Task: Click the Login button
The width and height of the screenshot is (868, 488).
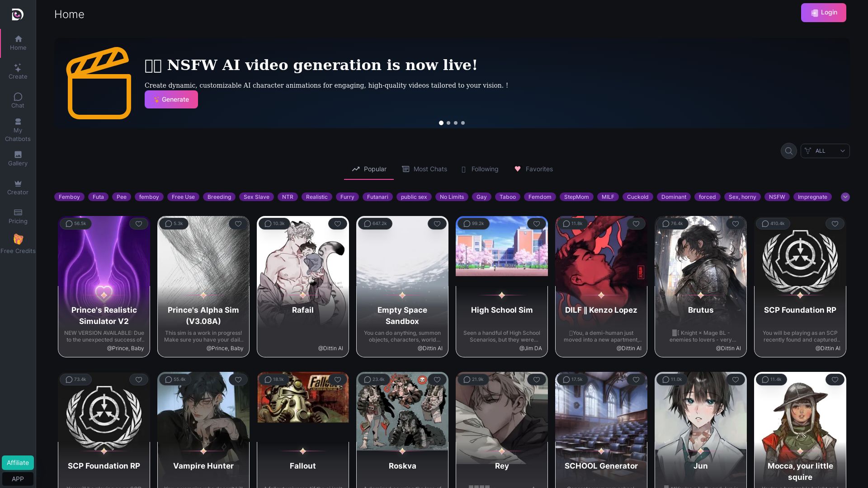Action: pyautogui.click(x=823, y=13)
